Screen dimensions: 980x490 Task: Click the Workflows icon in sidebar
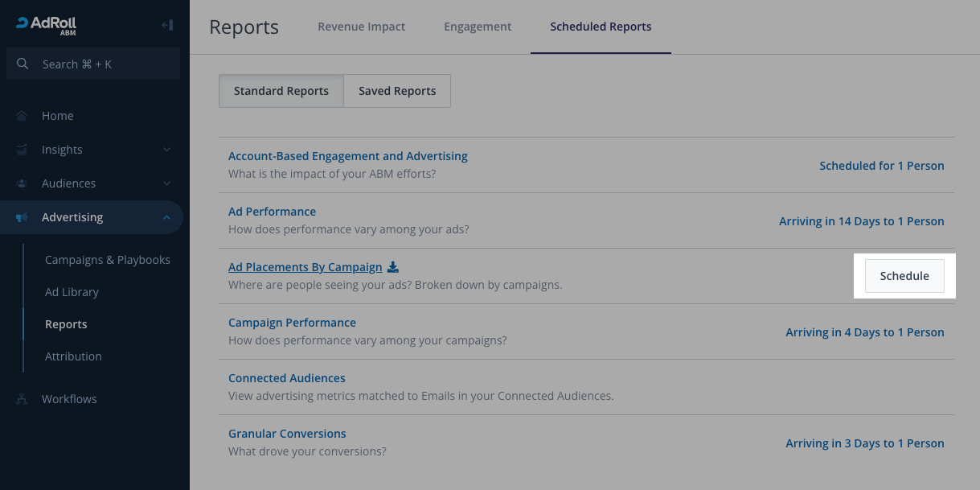coord(22,399)
